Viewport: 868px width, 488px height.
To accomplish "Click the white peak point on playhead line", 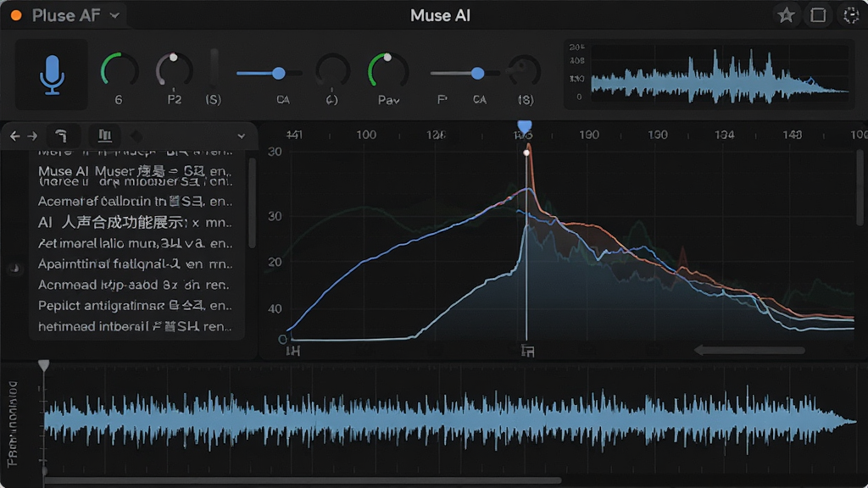I will pos(526,152).
